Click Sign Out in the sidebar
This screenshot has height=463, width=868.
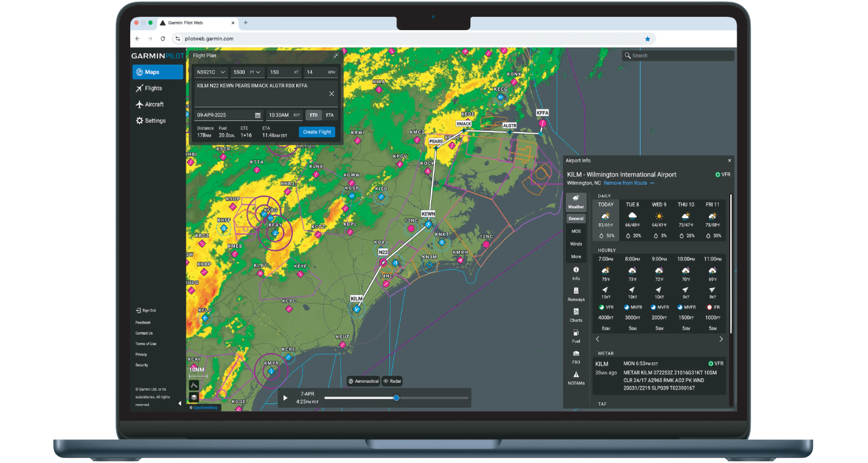coord(146,311)
